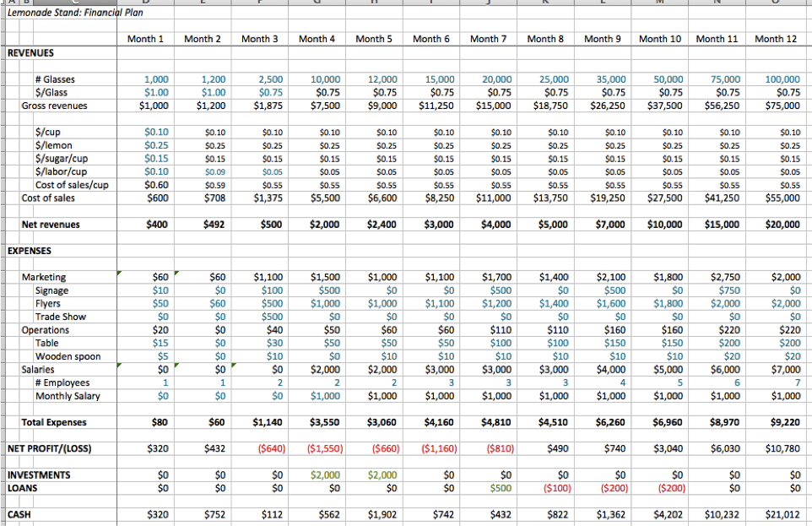Viewport: 812px width, 526px height.
Task: Click the cash value '$1,902' in Month 5
Action: coord(382,514)
